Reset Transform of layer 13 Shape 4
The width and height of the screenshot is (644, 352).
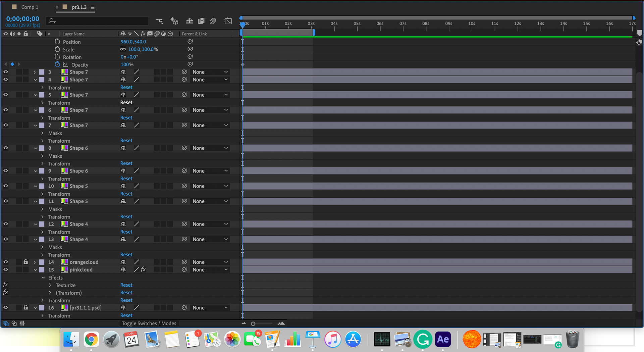tap(126, 254)
